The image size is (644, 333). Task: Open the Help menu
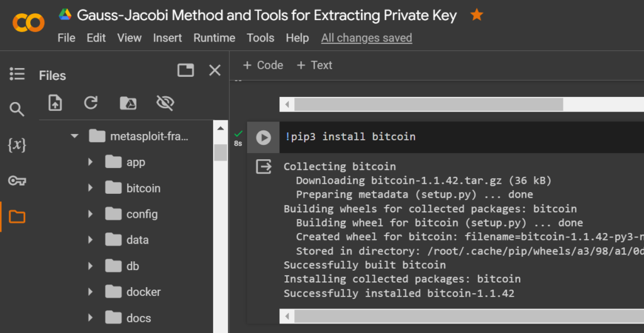pyautogui.click(x=297, y=38)
